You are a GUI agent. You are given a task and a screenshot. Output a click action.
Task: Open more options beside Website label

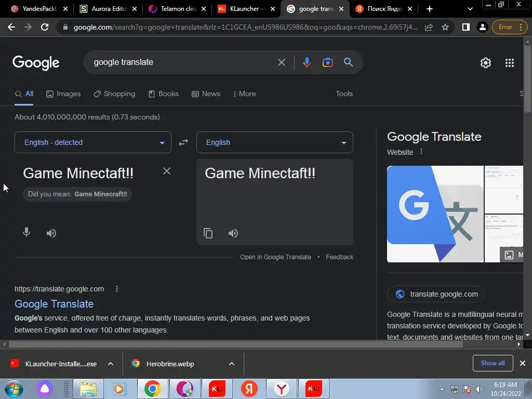pos(421,151)
